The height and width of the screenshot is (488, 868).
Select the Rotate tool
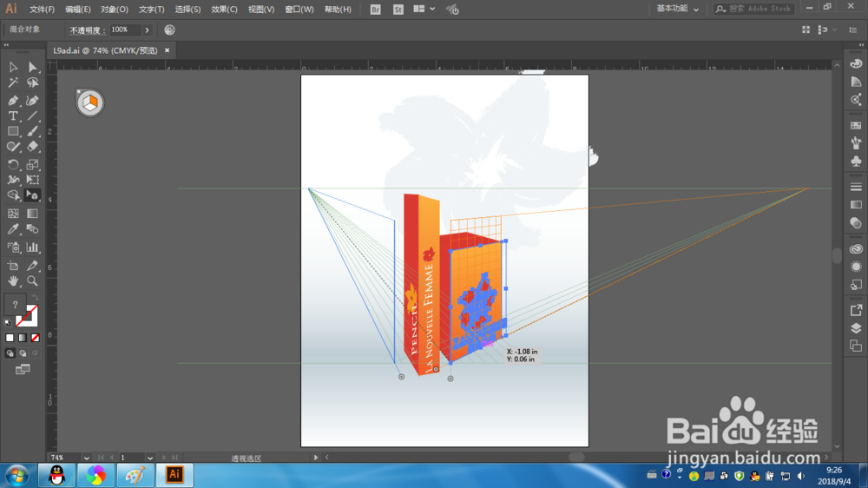pyautogui.click(x=13, y=164)
